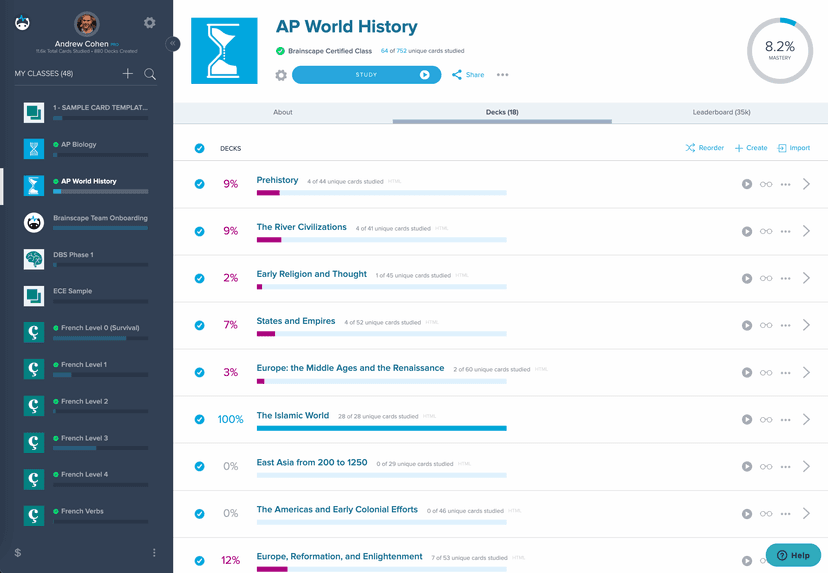Open the class search magnifier icon
828x573 pixels.
[150, 74]
